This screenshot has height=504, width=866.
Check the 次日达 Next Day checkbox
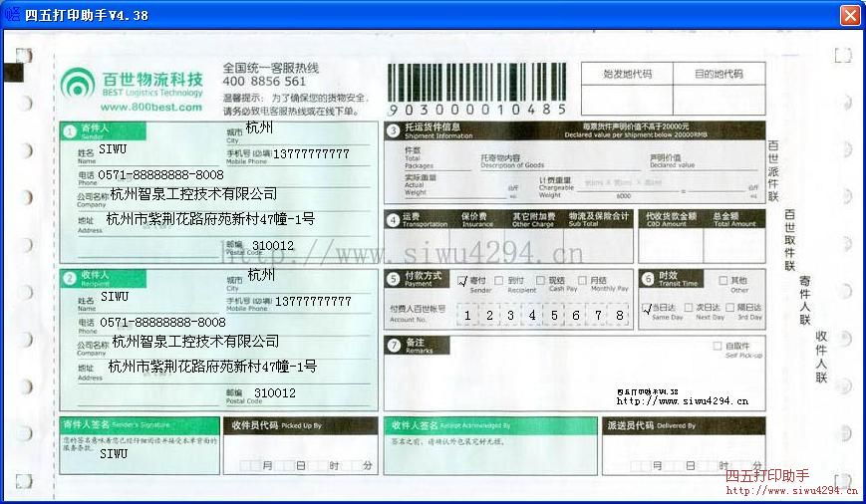689,308
